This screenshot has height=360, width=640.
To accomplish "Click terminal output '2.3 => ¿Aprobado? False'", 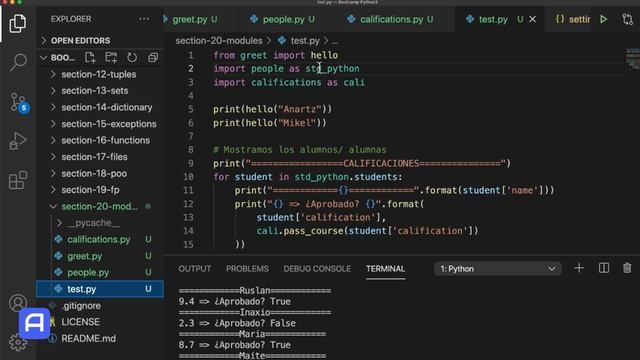I will click(237, 323).
